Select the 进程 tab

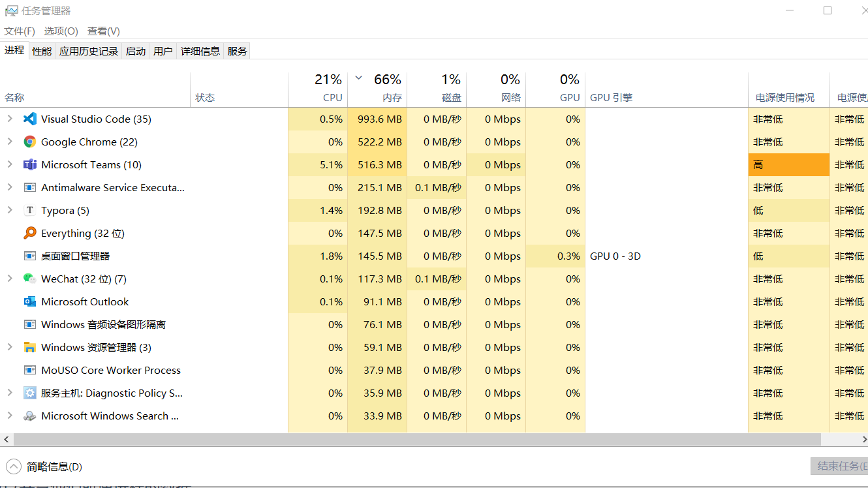coord(14,50)
